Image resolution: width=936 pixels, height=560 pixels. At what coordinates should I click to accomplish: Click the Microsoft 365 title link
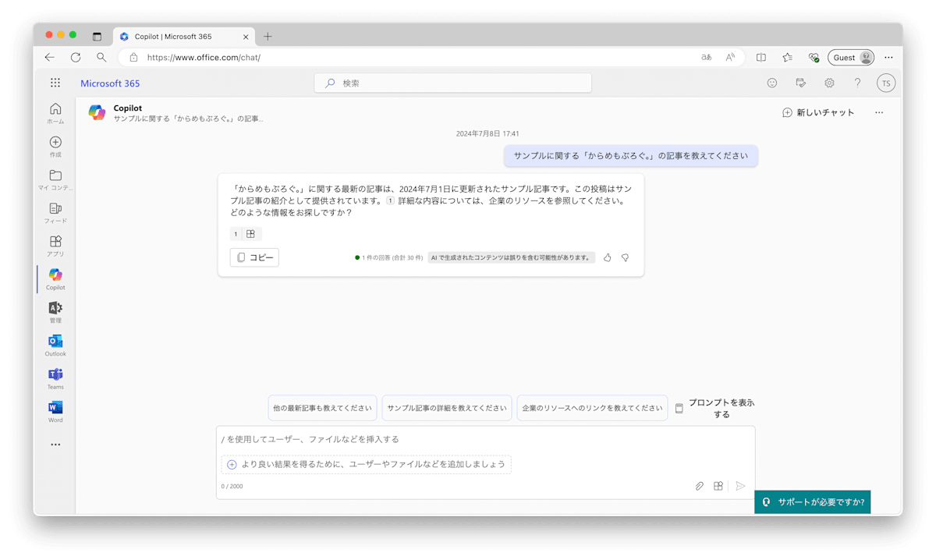click(x=110, y=83)
